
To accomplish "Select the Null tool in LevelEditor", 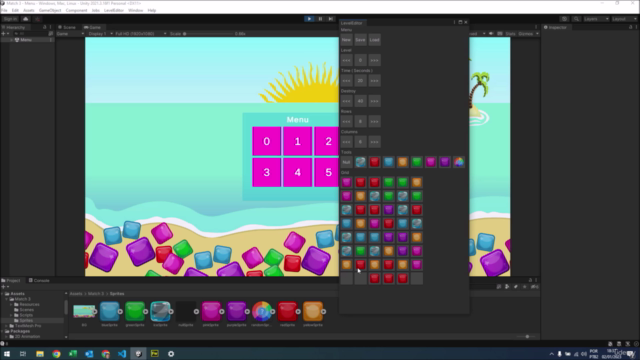I will pyautogui.click(x=346, y=162).
